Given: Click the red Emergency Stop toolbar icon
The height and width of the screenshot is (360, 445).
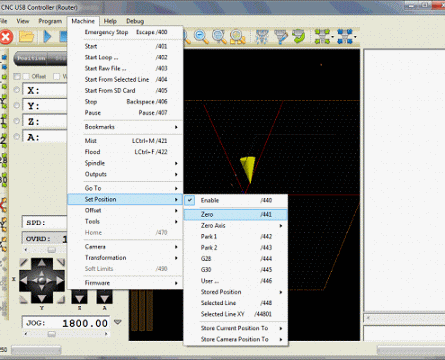Looking at the screenshot, I should (x=6, y=37).
